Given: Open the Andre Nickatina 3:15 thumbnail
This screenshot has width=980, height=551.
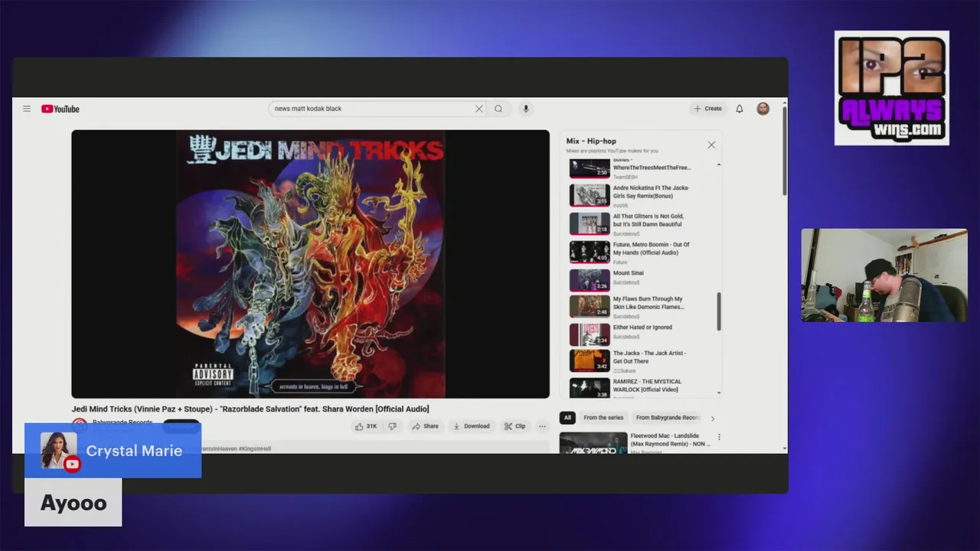Looking at the screenshot, I should [x=590, y=195].
